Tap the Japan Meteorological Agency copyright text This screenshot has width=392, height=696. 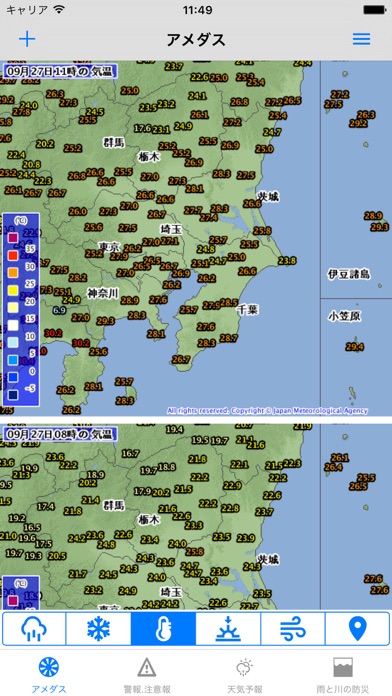coord(268,411)
